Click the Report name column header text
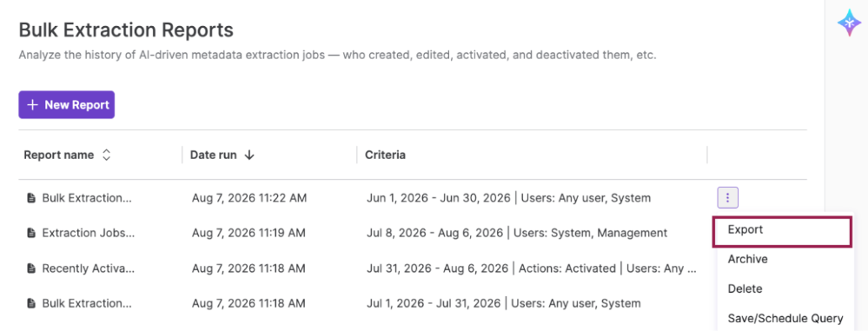The height and width of the screenshot is (331, 868). pyautogui.click(x=59, y=155)
